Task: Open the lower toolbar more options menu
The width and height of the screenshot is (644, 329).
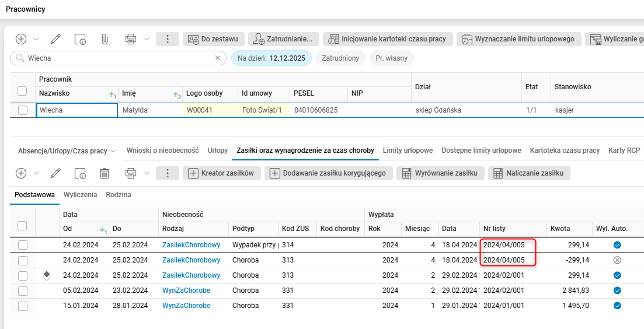Action: pos(167,173)
